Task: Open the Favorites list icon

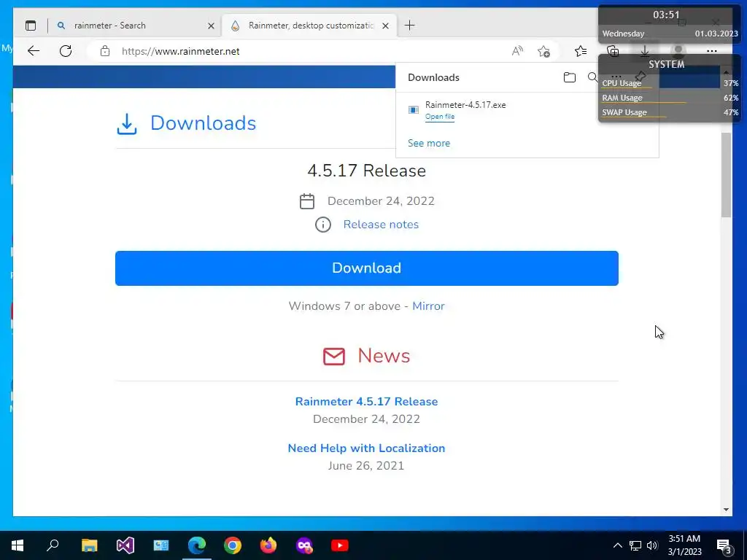Action: pos(580,51)
